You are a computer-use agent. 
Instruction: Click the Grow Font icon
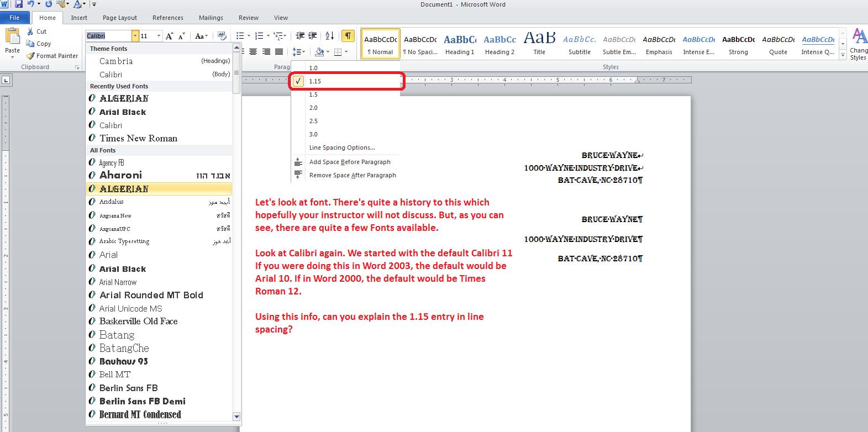coord(170,36)
